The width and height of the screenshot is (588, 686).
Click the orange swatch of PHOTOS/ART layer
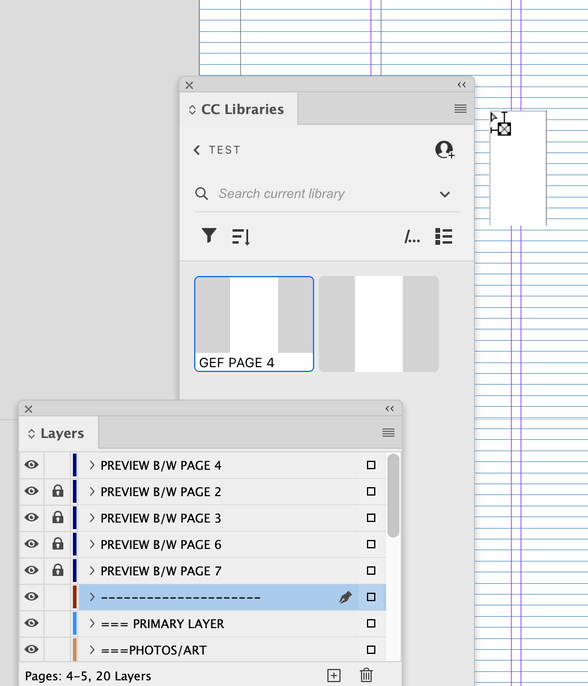click(x=74, y=650)
